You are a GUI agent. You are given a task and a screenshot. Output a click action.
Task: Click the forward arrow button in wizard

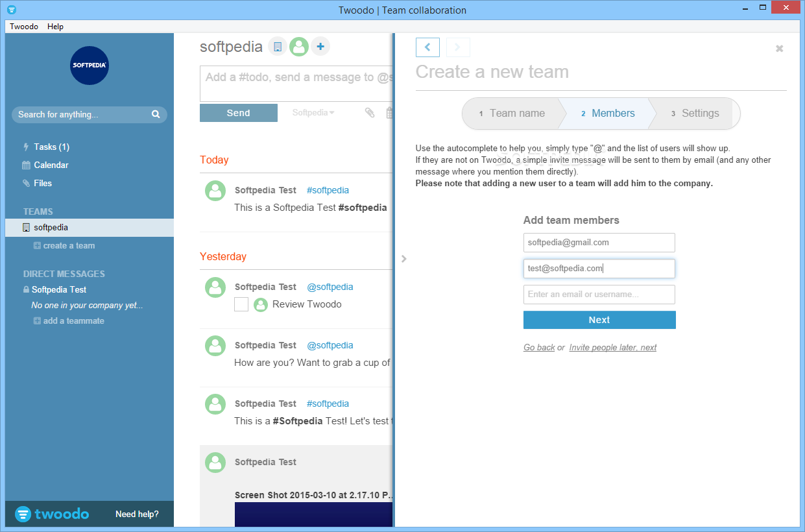coord(458,47)
